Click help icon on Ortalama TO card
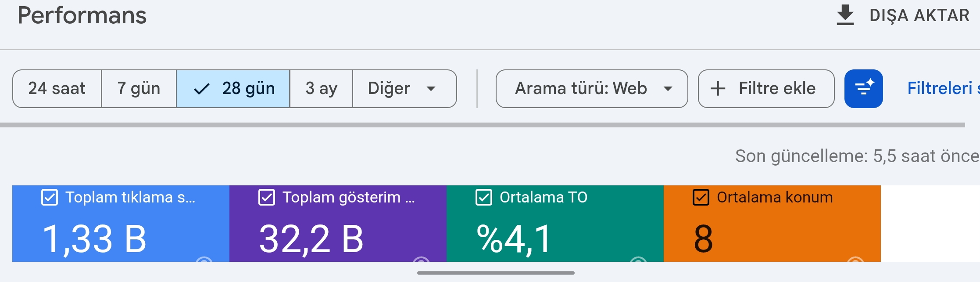Image resolution: width=980 pixels, height=282 pixels. 638,259
